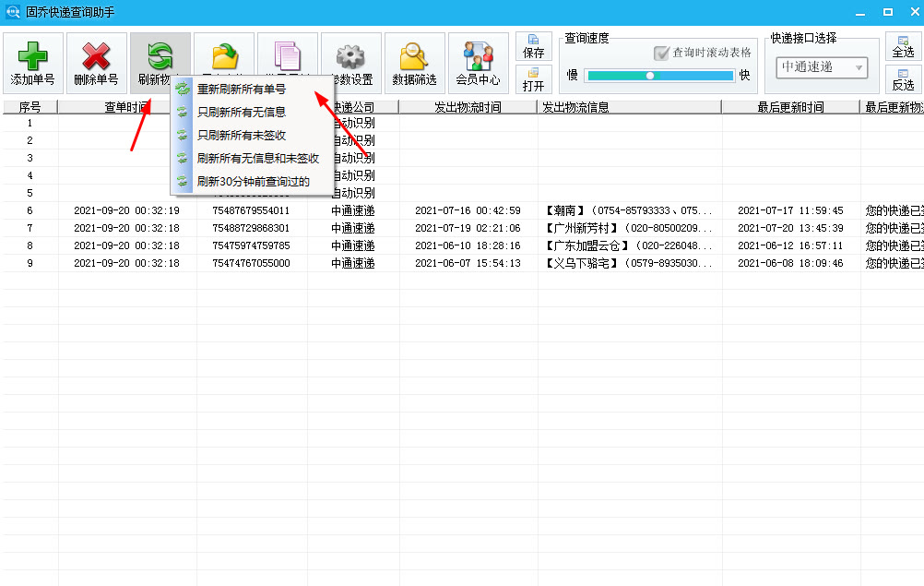This screenshot has height=586, width=924.
Task: Choose 只刷新所有无信息 menu entry
Action: click(x=253, y=112)
